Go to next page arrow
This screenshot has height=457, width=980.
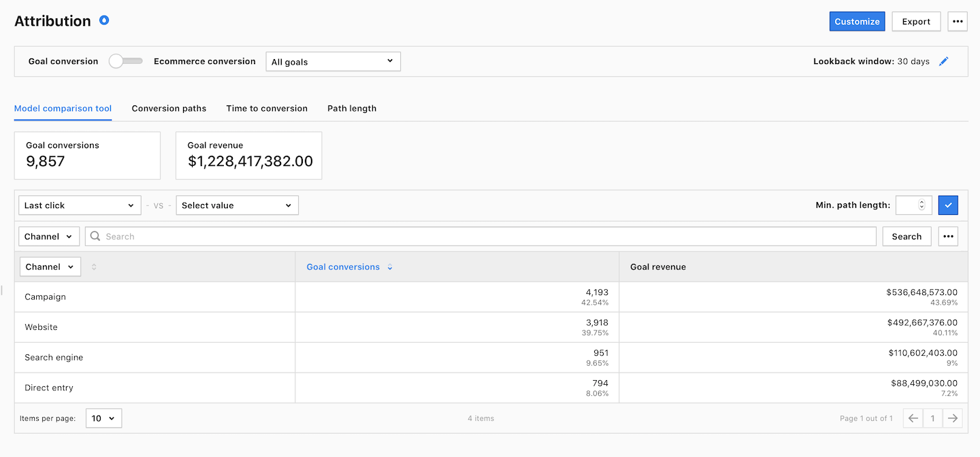[x=953, y=418]
